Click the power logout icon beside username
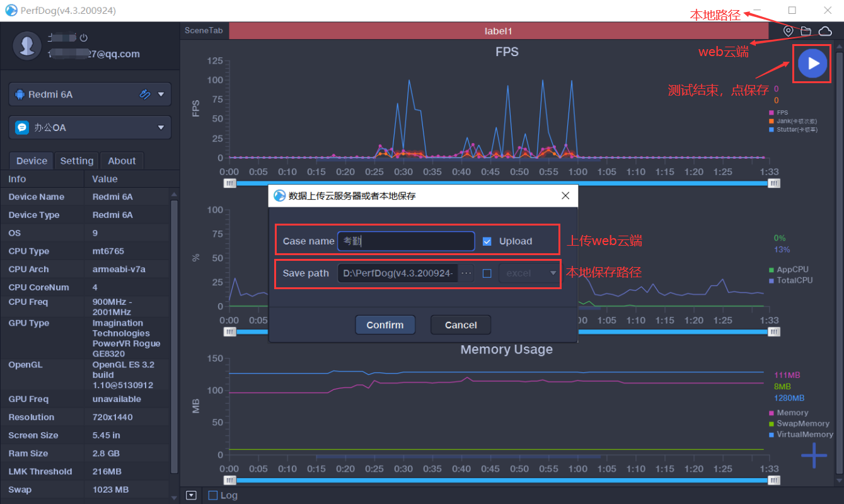844x504 pixels. 83,38
